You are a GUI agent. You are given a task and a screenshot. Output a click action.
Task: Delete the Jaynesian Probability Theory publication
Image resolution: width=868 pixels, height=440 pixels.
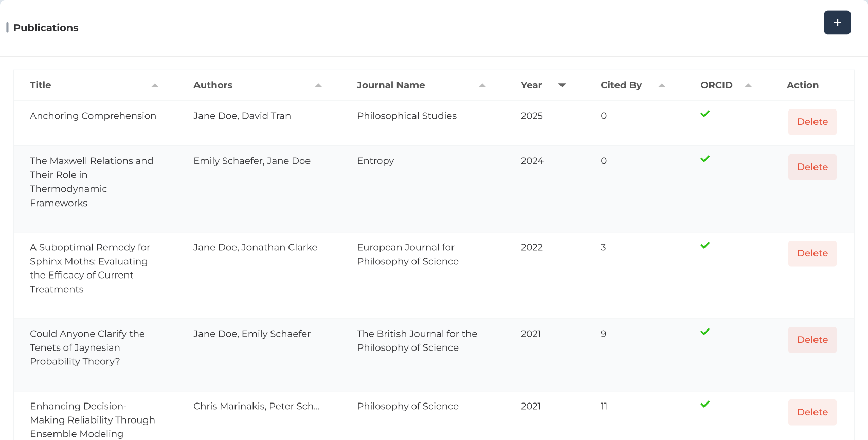812,340
